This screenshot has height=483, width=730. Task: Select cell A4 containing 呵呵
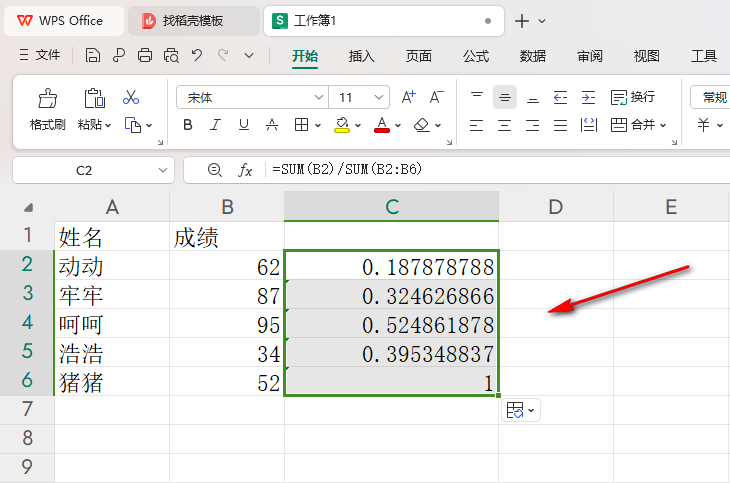(x=112, y=324)
